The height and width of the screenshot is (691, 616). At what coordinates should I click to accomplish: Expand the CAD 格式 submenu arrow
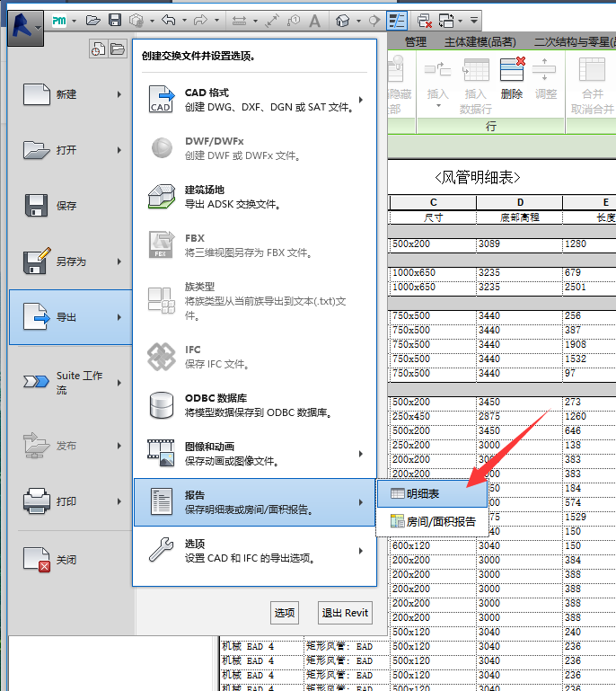[x=361, y=100]
